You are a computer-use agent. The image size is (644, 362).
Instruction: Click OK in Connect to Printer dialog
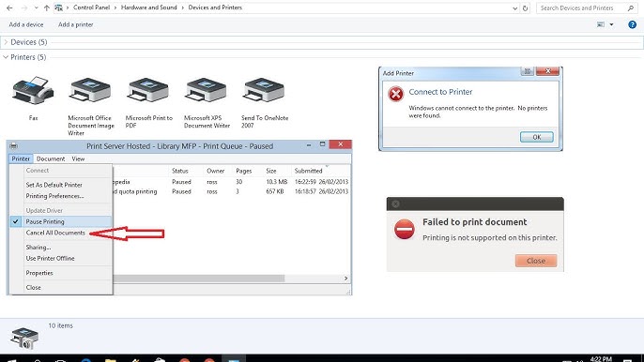click(536, 137)
